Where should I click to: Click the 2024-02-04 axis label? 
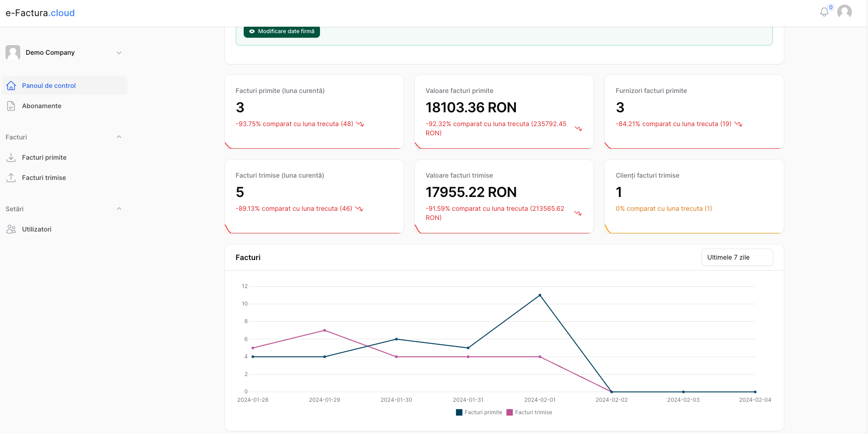(755, 400)
